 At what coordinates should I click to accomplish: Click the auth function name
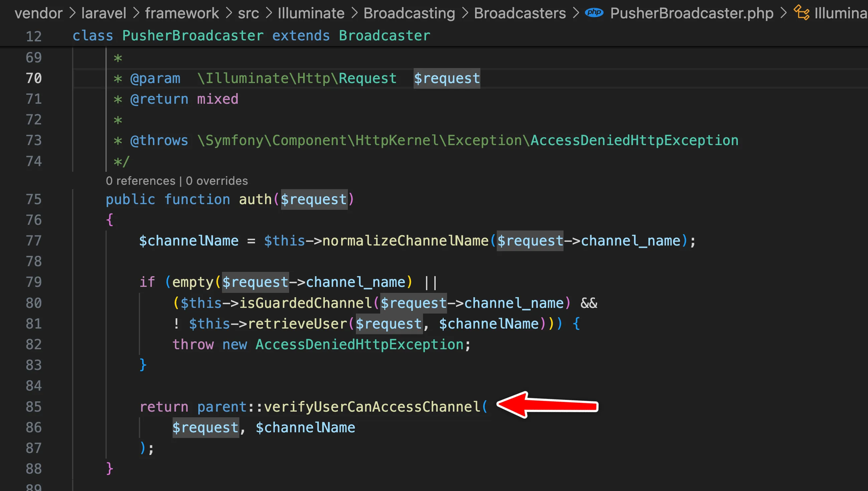pos(255,199)
